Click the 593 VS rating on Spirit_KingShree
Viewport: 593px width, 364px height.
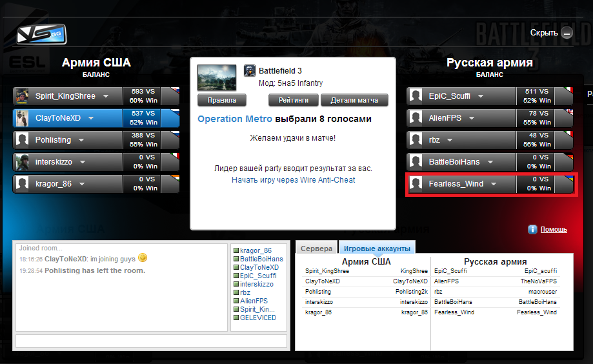(143, 92)
